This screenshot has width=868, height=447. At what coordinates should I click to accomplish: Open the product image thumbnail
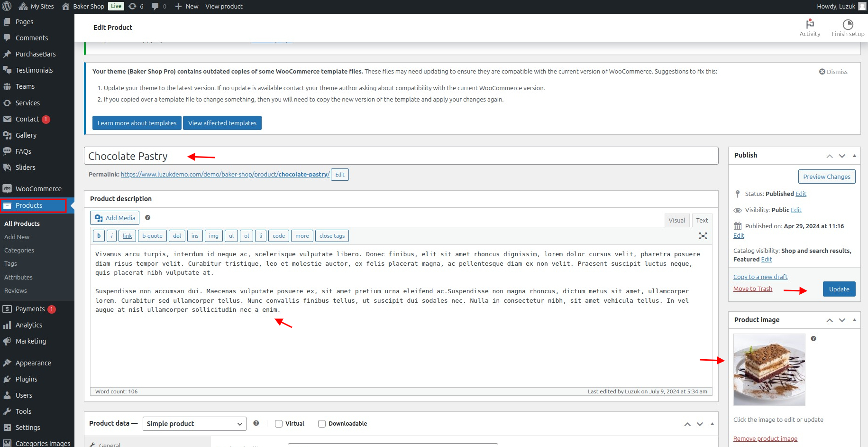(769, 370)
